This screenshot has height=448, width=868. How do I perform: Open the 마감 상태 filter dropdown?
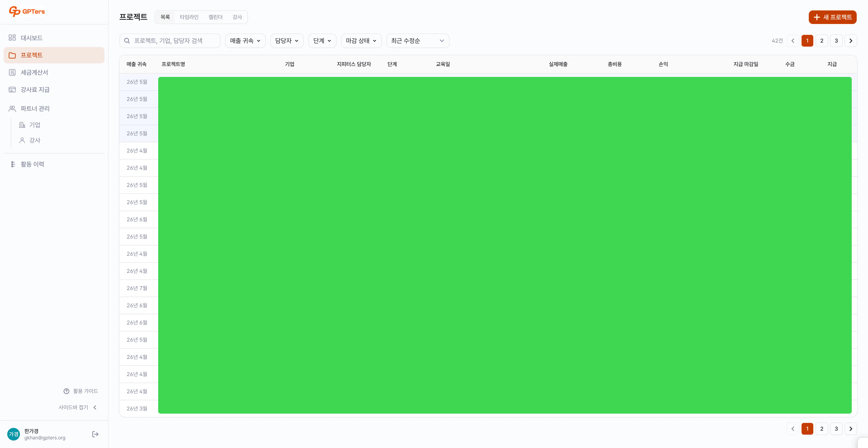tap(361, 41)
